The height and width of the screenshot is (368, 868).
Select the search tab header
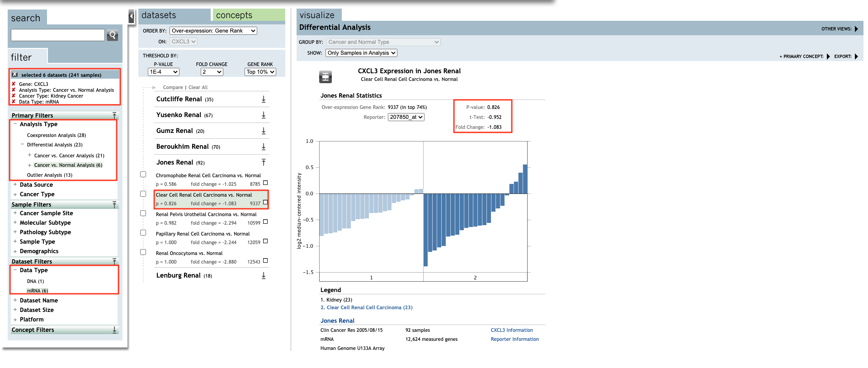[x=27, y=18]
